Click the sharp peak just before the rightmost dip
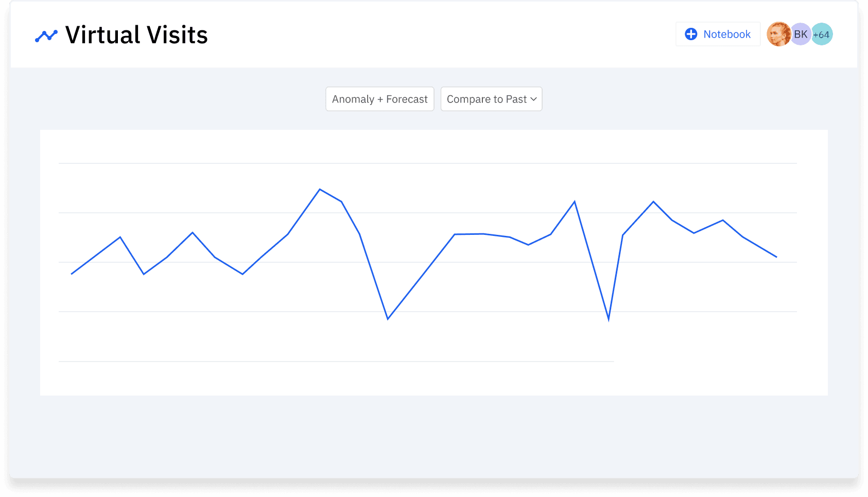Image resolution: width=868 pixels, height=497 pixels. (575, 202)
